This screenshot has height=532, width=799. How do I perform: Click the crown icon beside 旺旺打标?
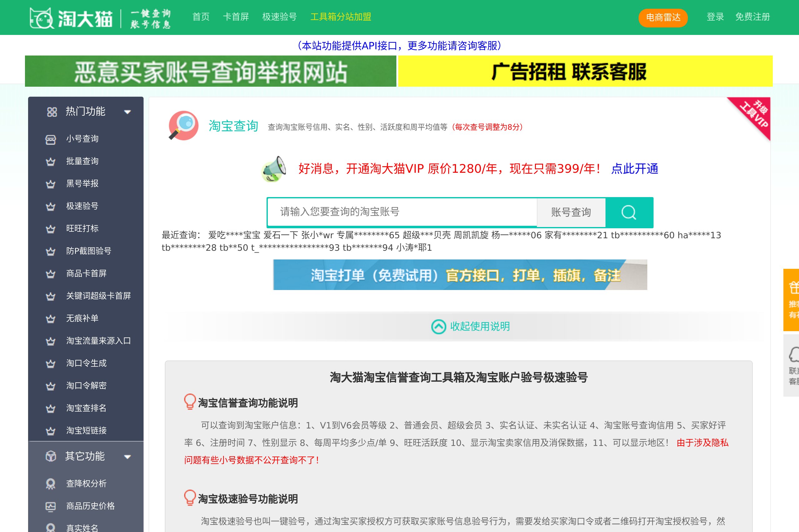point(51,229)
